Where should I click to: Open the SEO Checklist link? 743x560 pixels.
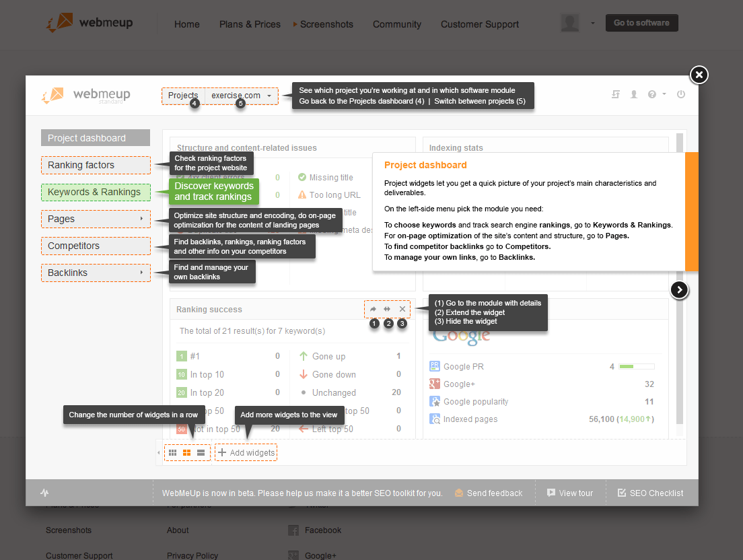coord(650,493)
